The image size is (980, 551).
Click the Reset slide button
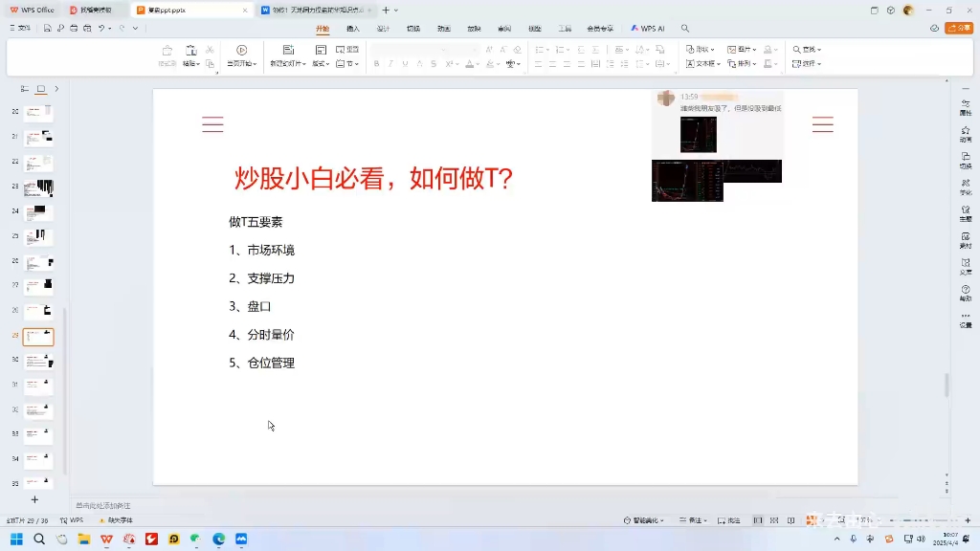[x=347, y=50]
